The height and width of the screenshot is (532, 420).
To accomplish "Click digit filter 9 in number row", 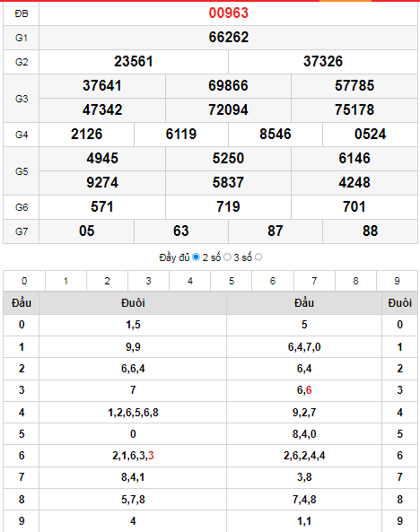I will 397,281.
